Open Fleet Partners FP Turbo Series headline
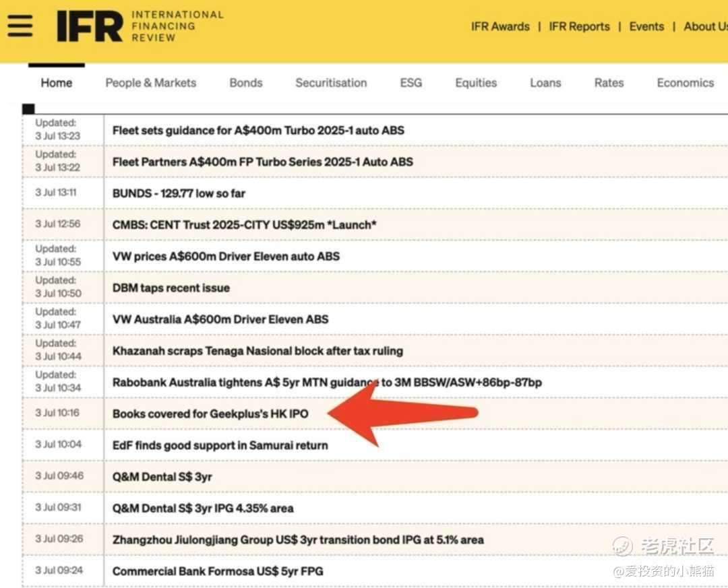The image size is (728, 588). point(263,162)
